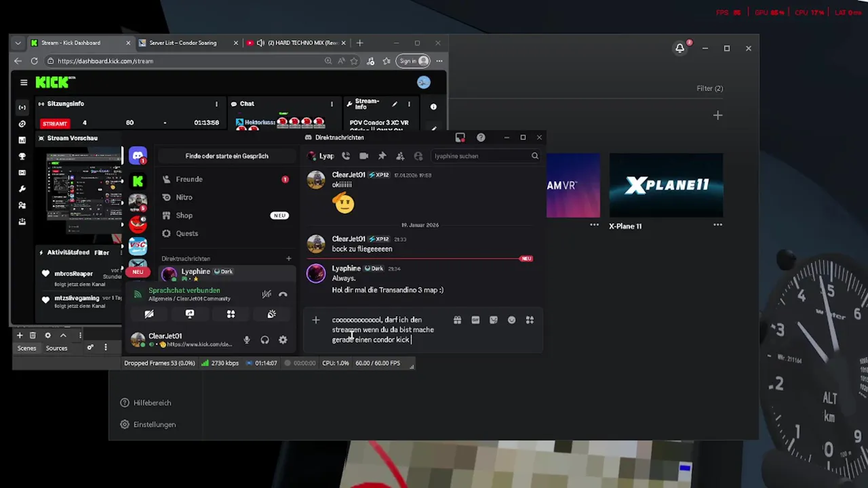
Task: Open the GIF picker in message bar
Action: pyautogui.click(x=475, y=320)
